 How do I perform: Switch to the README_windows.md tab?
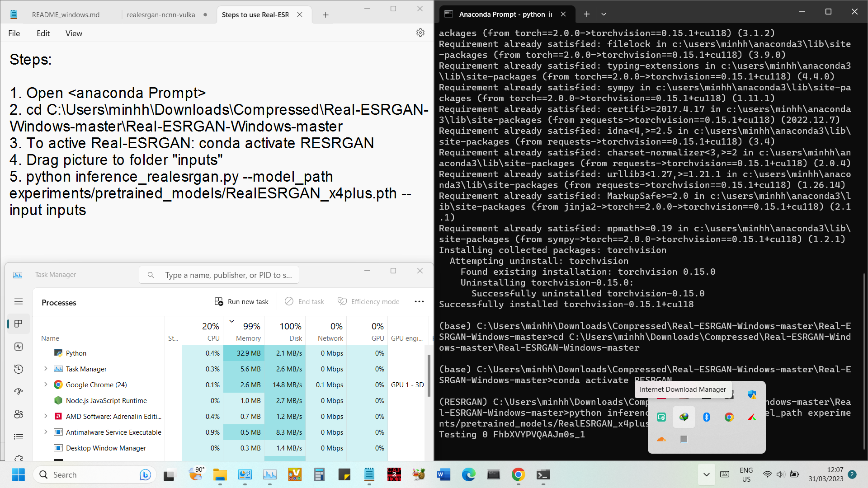66,14
